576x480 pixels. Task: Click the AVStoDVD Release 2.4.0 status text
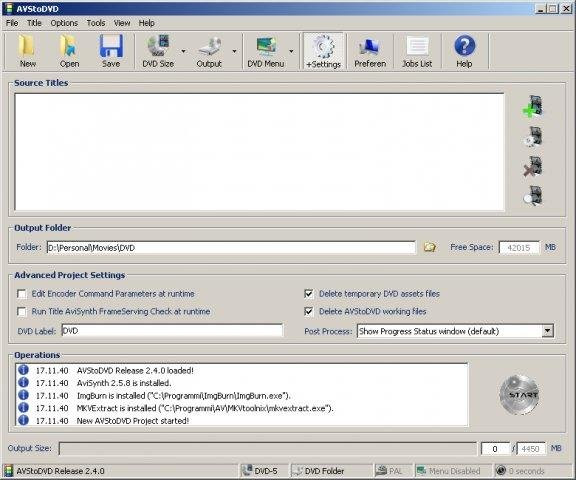tap(61, 471)
